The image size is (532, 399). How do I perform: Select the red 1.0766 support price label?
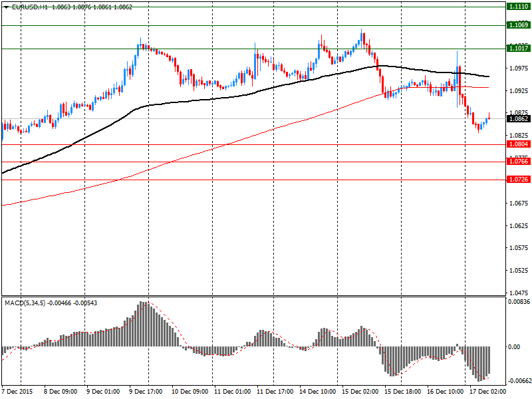tap(519, 162)
